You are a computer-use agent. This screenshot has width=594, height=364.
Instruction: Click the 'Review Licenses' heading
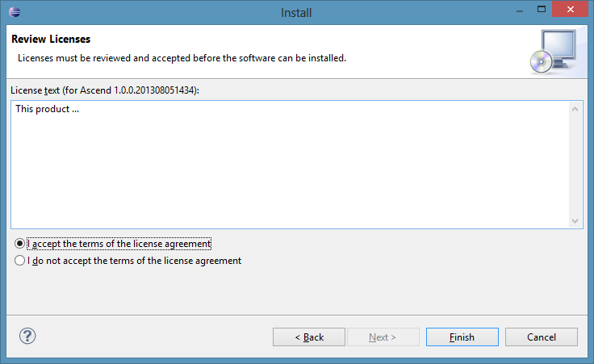(x=51, y=39)
